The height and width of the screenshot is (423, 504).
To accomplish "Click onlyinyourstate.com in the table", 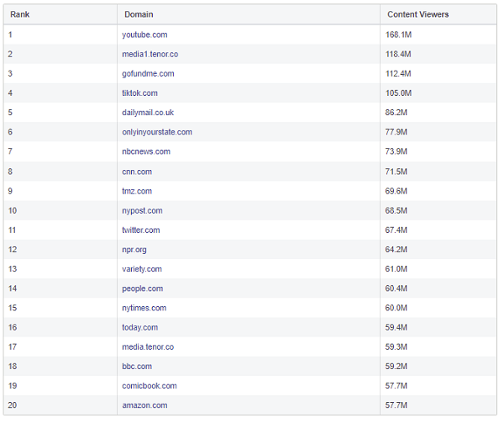I will point(157,132).
